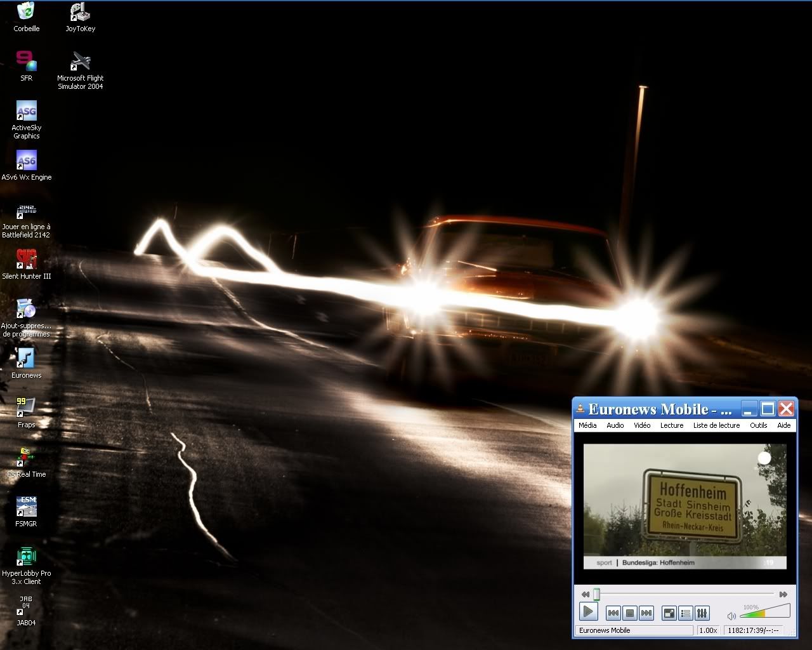Show the playlist via its toolbar icon

pos(685,613)
